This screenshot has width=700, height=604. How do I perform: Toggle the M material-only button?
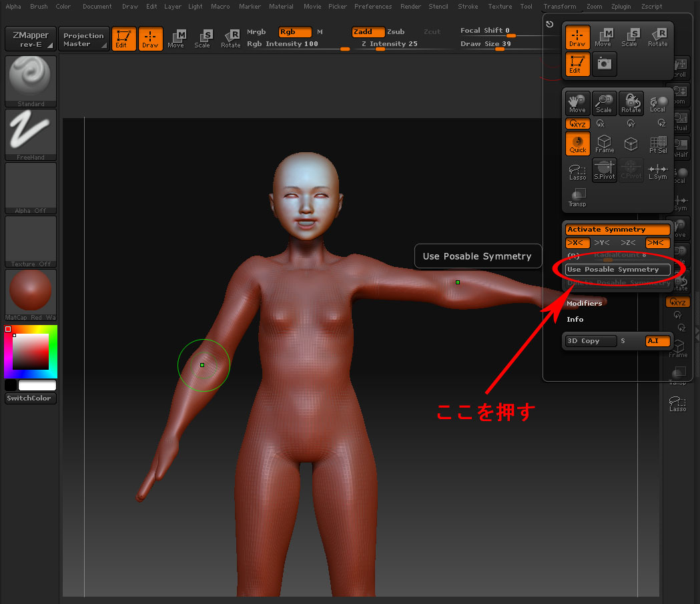320,31
